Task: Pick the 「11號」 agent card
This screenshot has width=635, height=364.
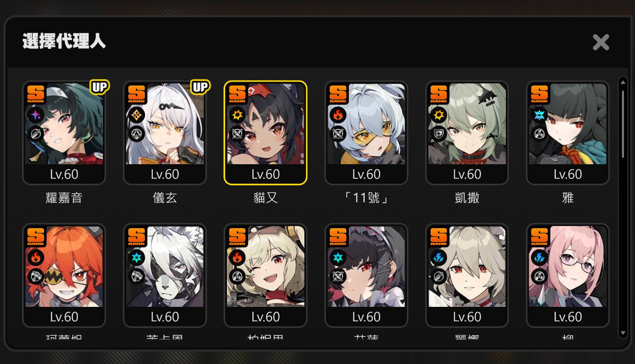Action: [366, 133]
